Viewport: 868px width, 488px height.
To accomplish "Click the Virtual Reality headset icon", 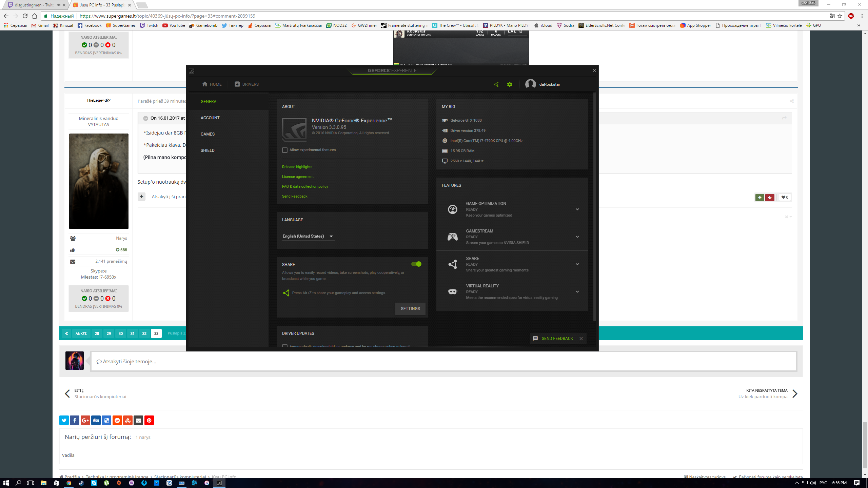I will pos(453,292).
